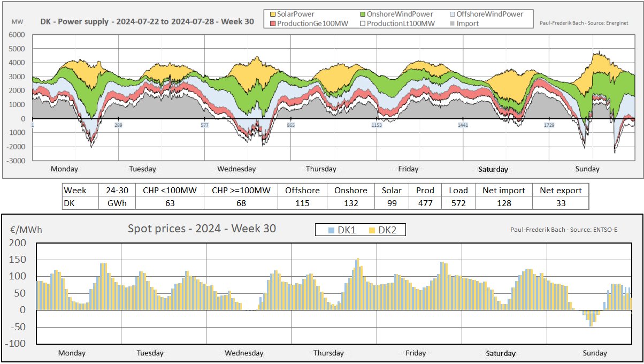Click the Net export value 33 cell

click(x=560, y=203)
